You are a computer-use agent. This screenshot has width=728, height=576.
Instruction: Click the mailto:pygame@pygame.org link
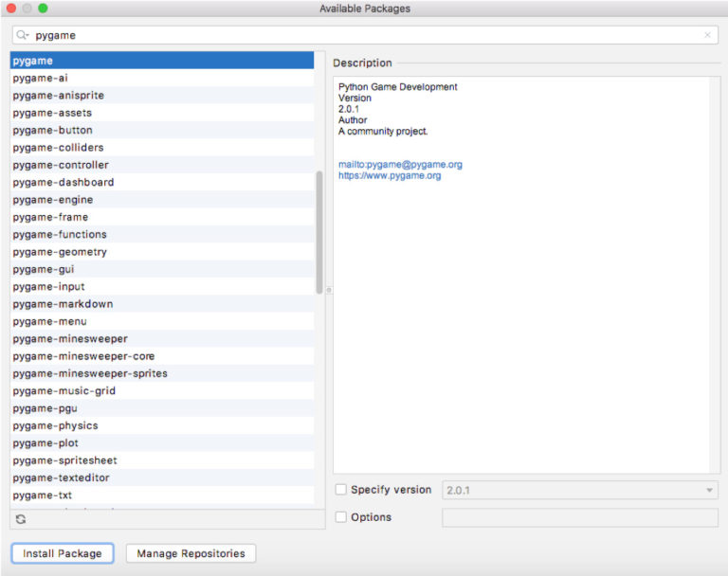[x=400, y=165]
